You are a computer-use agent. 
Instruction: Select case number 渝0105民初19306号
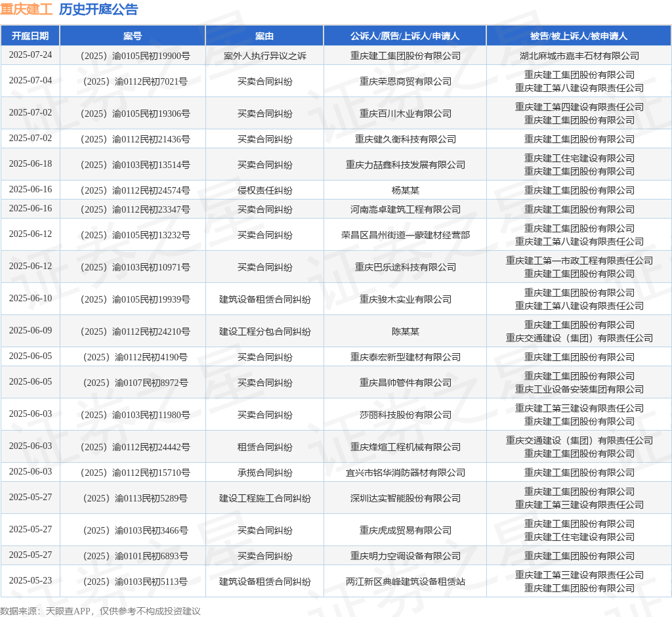[135, 114]
